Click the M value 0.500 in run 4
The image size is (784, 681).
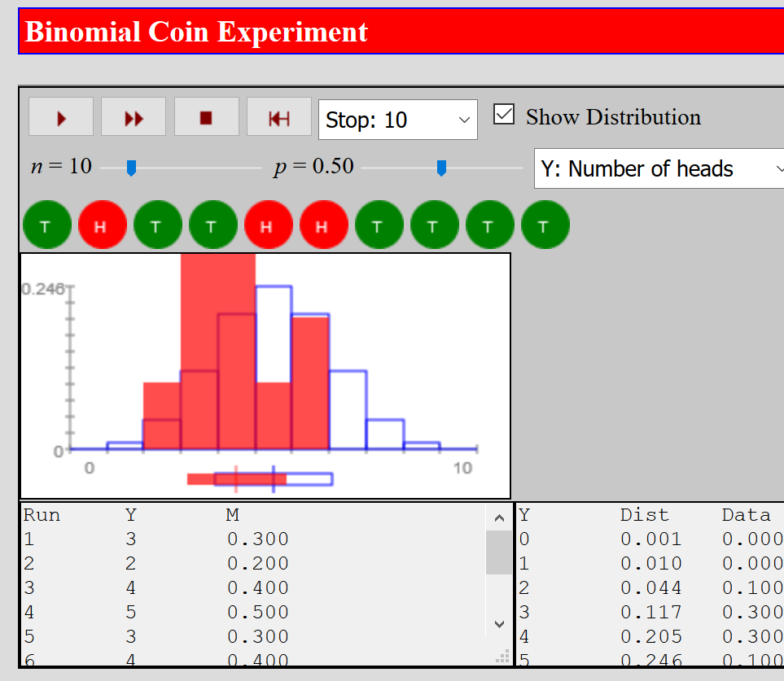pyautogui.click(x=258, y=612)
